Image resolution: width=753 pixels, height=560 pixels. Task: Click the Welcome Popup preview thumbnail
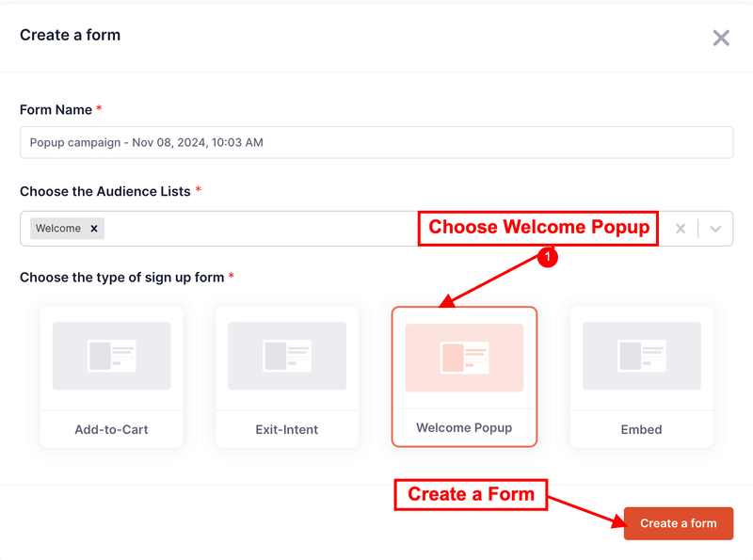pyautogui.click(x=464, y=358)
